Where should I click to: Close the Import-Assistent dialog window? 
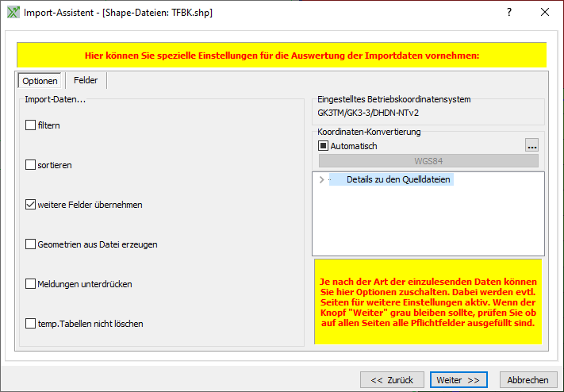[x=545, y=13]
